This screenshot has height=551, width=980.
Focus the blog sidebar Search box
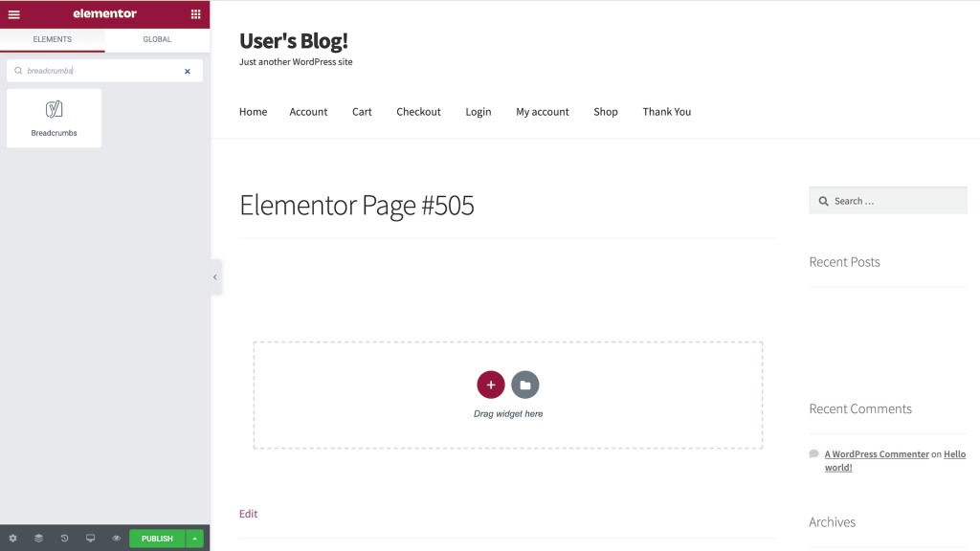(x=895, y=201)
